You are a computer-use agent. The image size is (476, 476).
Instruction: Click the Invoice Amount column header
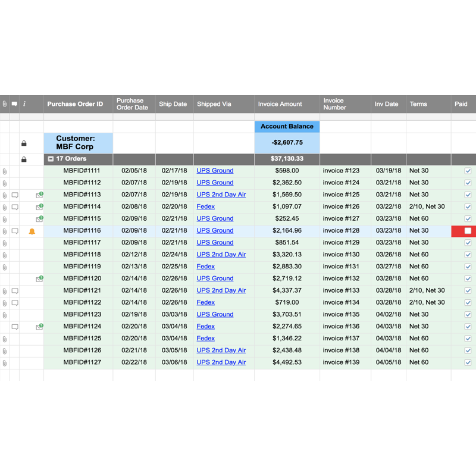click(x=280, y=104)
